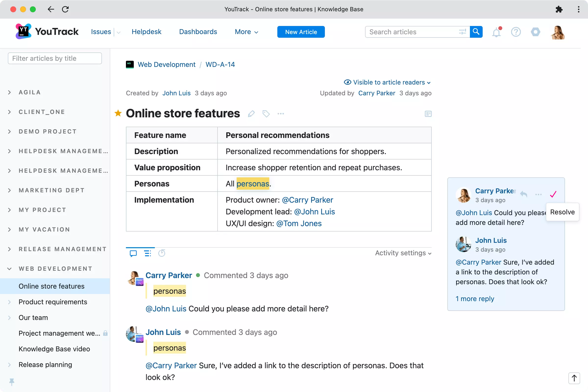The image size is (588, 392).
Task: Click the edit pencil icon
Action: pyautogui.click(x=252, y=114)
